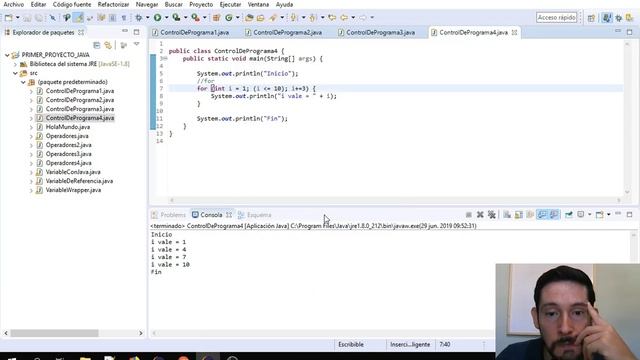The image size is (640, 360).
Task: Open the Debug button dropdown arrow
Action: [147, 18]
